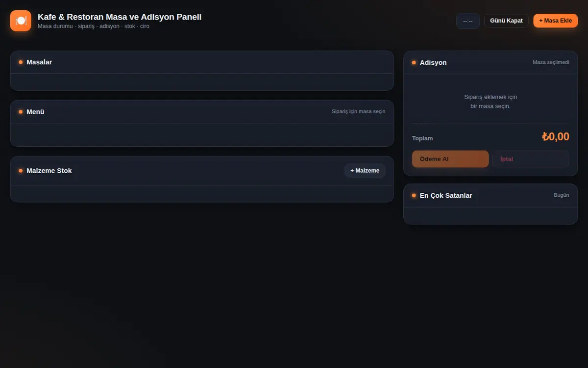
Task: Click the Kafe & Restoran panel title
Action: coord(120,17)
